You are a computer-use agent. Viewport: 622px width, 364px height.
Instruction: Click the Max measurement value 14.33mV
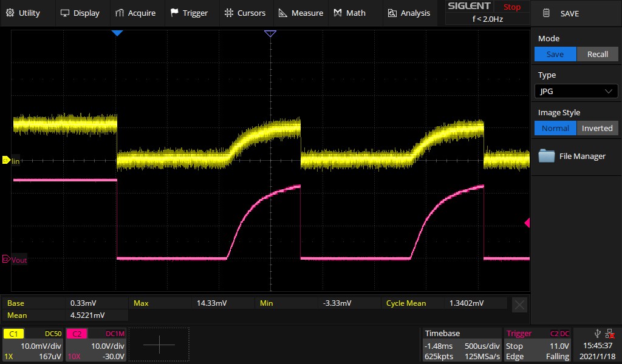pos(211,303)
